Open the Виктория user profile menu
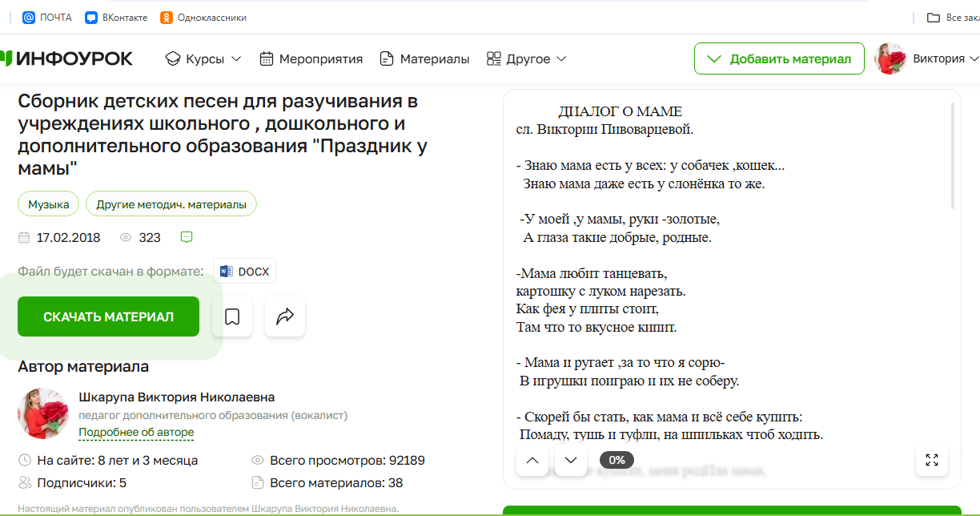The width and height of the screenshot is (980, 516). (928, 58)
